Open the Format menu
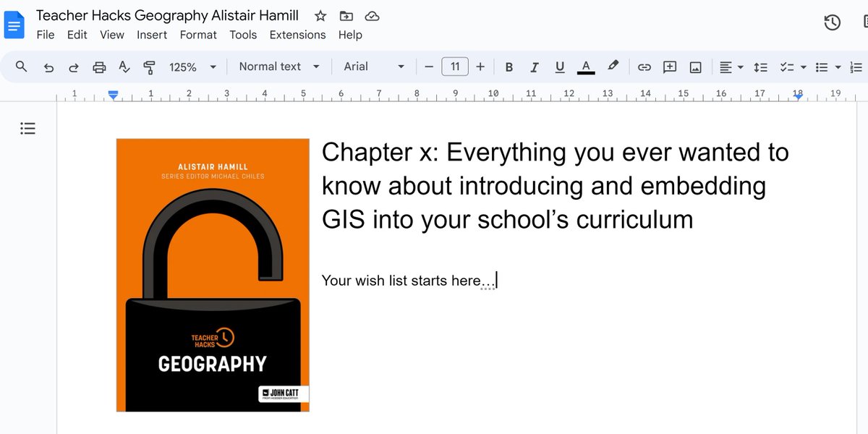 click(x=198, y=34)
